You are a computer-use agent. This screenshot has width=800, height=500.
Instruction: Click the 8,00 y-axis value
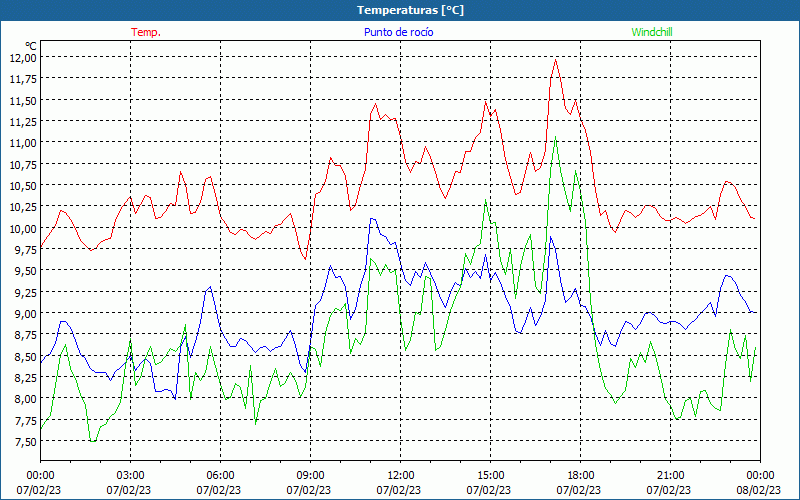pyautogui.click(x=26, y=398)
